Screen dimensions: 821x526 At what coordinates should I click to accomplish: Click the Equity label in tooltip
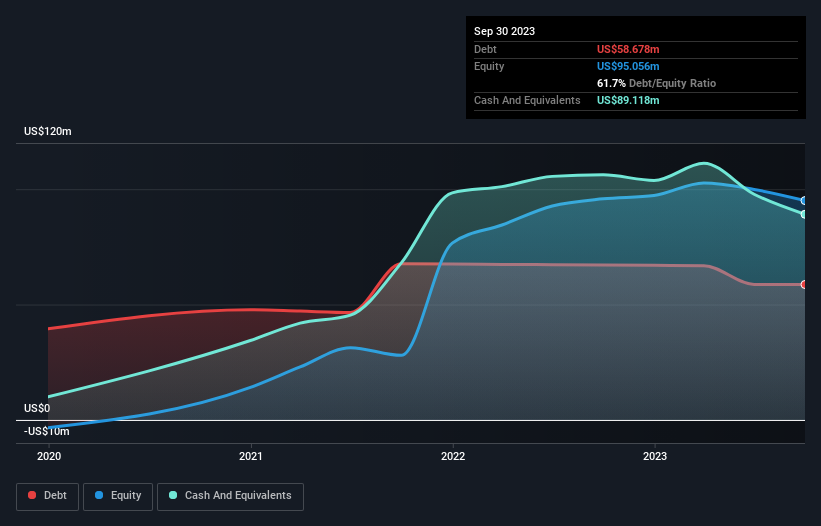click(489, 66)
